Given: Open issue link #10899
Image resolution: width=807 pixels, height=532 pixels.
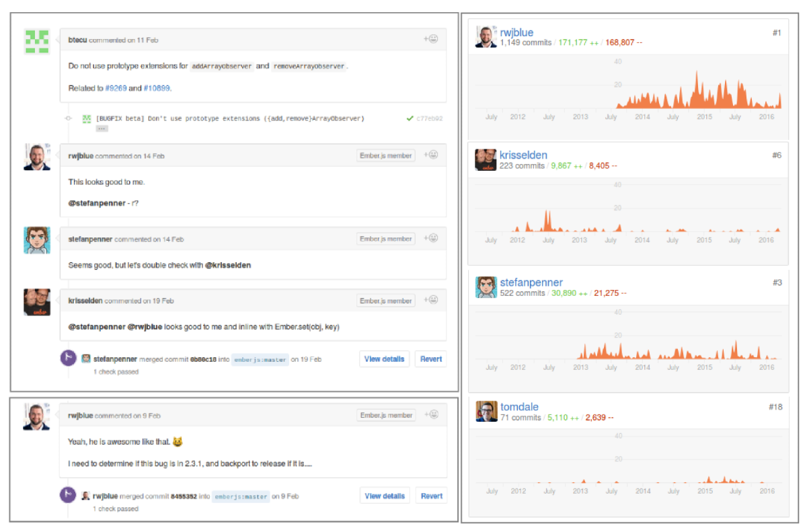Looking at the screenshot, I should [157, 88].
